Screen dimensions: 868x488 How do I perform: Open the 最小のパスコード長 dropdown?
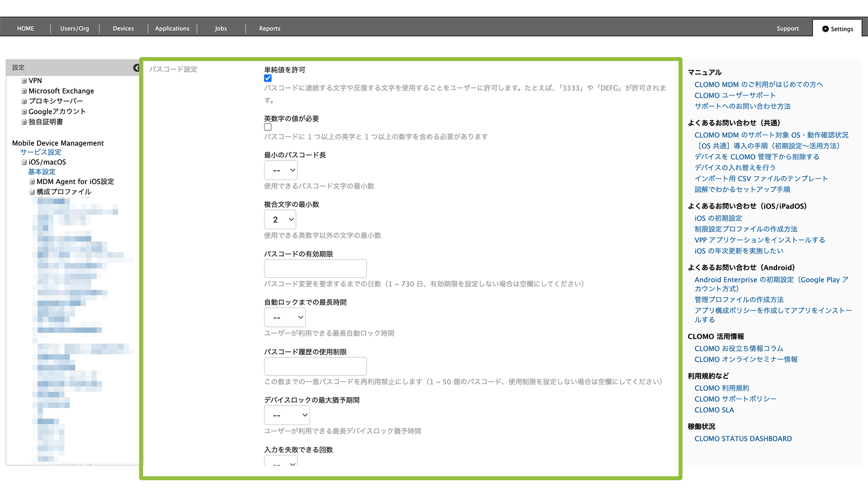click(281, 170)
